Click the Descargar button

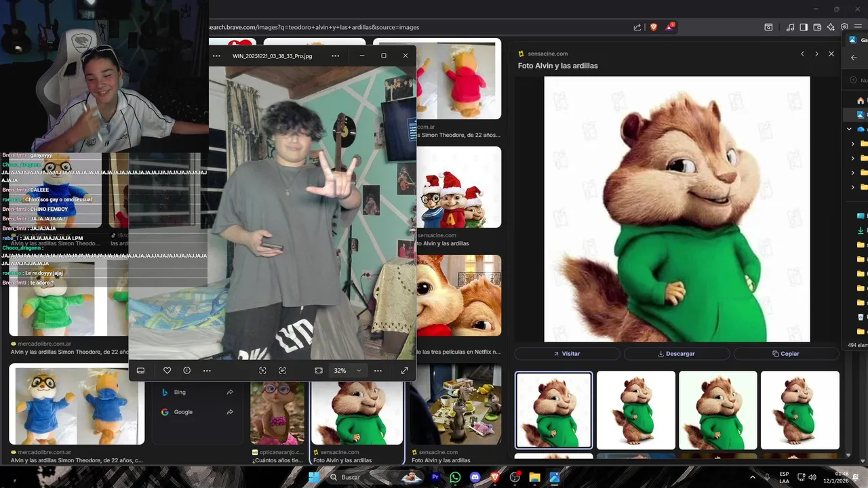tap(677, 354)
